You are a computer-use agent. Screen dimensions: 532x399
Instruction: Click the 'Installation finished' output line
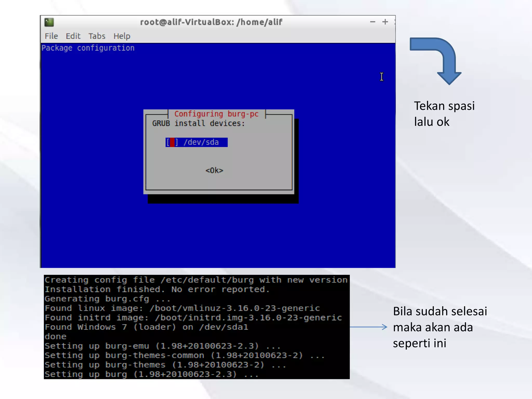157,289
